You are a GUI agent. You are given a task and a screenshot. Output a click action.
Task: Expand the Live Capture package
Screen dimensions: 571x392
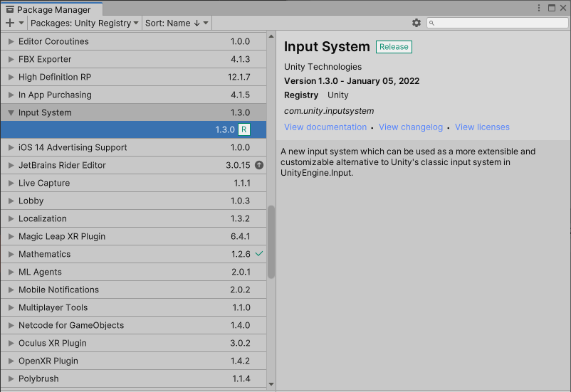click(11, 183)
